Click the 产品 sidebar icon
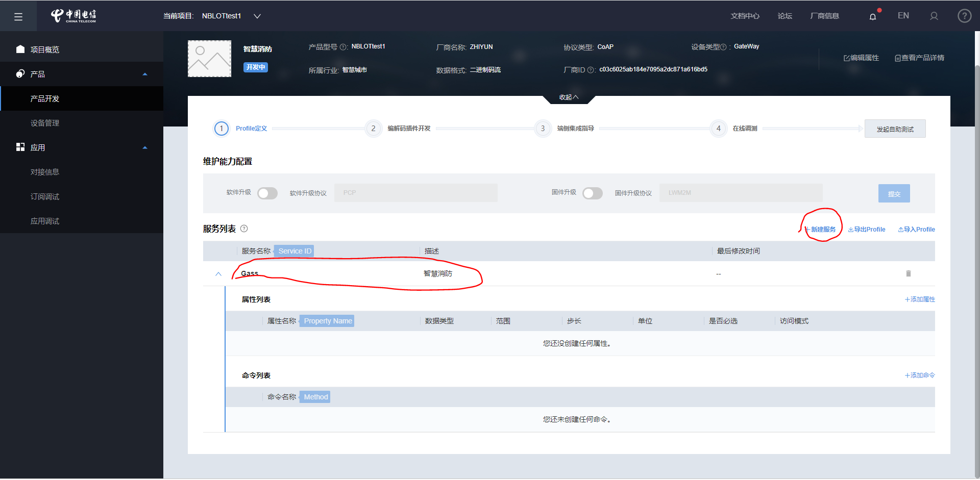The width and height of the screenshot is (980, 480). 20,73
